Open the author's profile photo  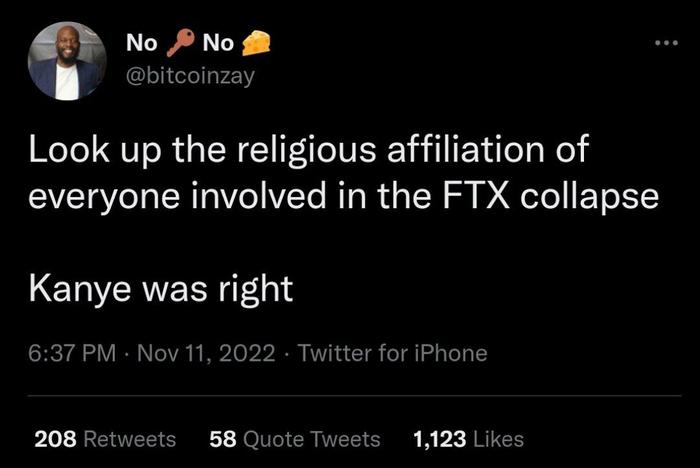(67, 62)
